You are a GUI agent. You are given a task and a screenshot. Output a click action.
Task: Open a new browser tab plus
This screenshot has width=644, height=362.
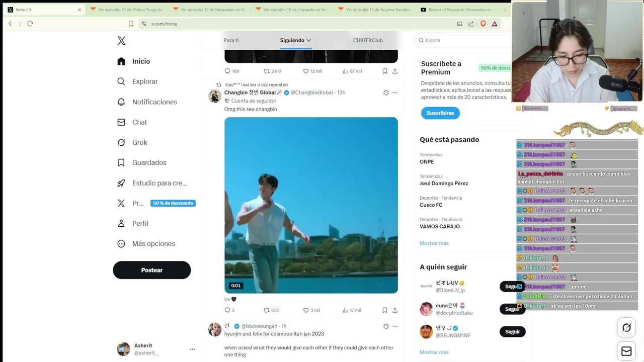click(x=505, y=10)
